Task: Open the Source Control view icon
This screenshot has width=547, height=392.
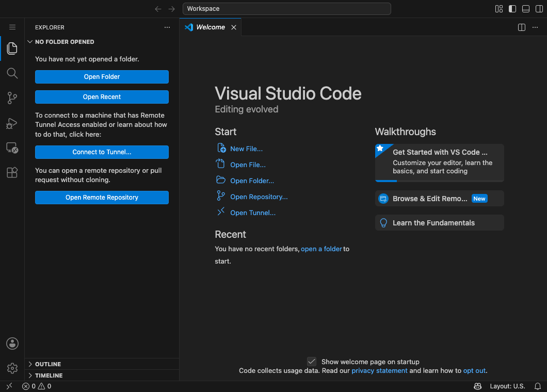Action: pos(12,98)
